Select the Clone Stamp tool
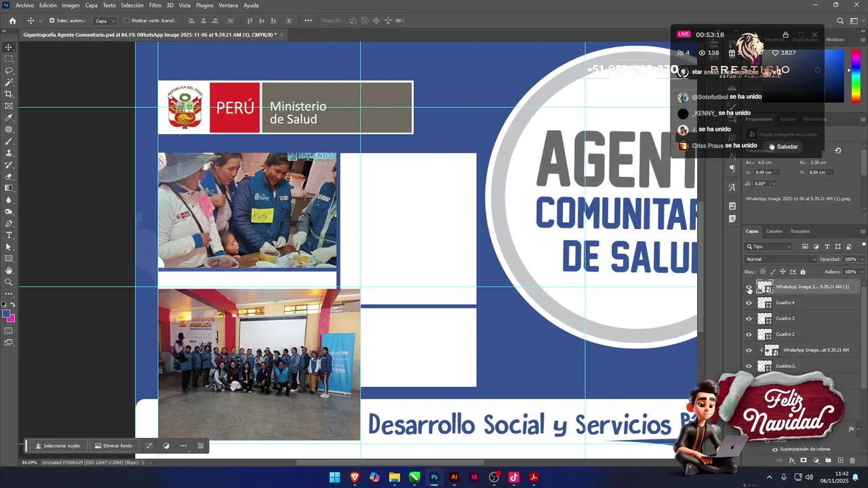The image size is (868, 488). tap(9, 152)
